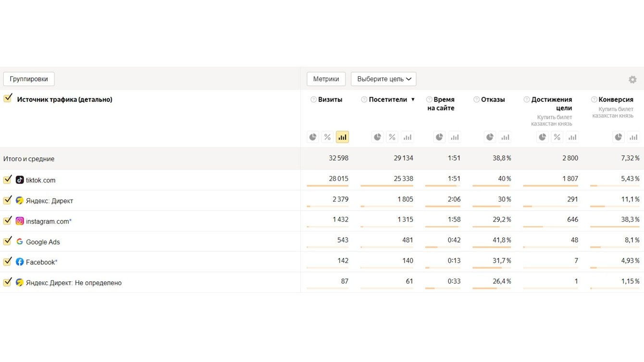Viewport: 644px width, 362px height.
Task: Toggle the select-all checkbox beside Источник трафика
Action: pyautogui.click(x=8, y=98)
